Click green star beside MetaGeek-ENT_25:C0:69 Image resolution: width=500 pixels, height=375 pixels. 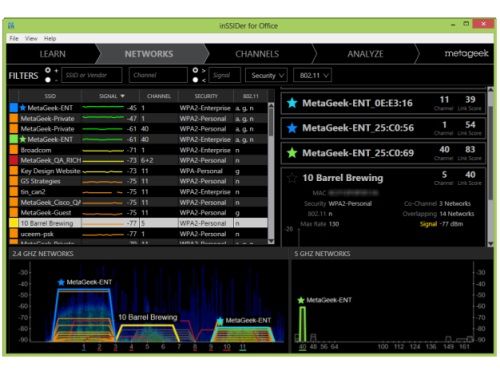292,153
